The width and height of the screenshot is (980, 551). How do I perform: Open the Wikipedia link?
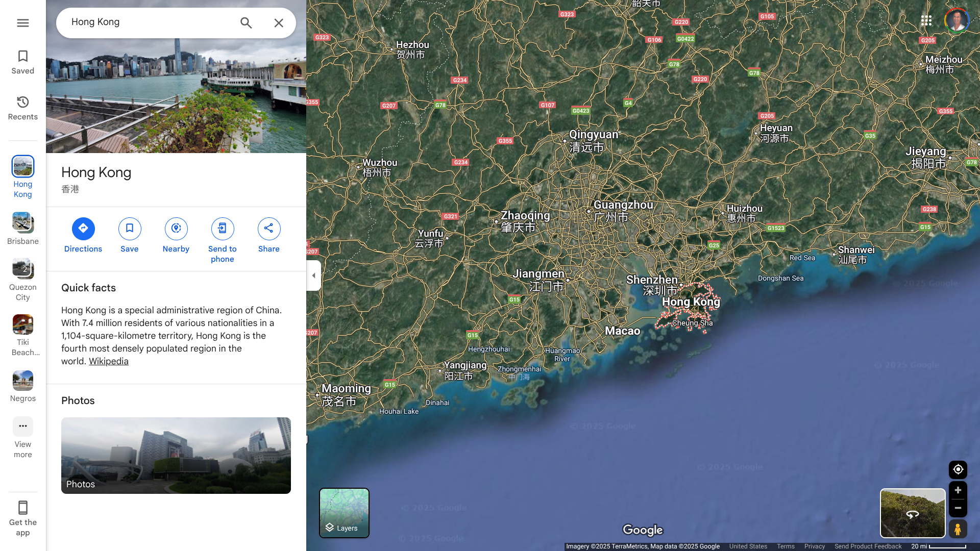(109, 361)
